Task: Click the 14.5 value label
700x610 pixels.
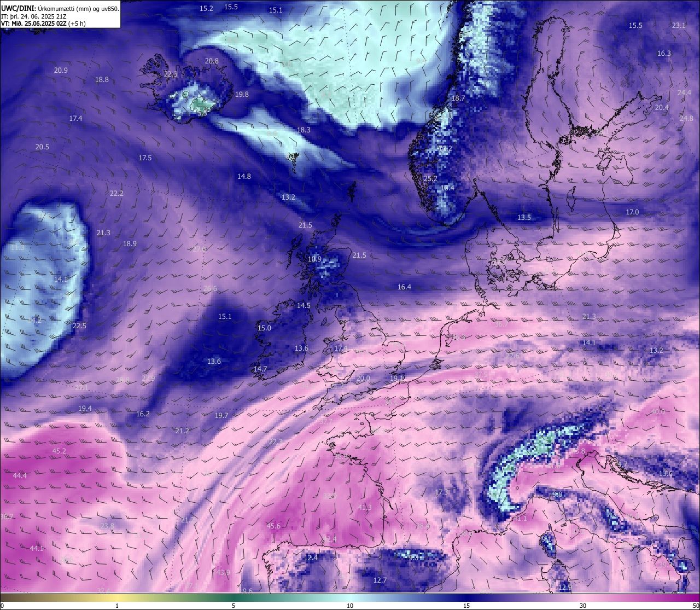Action: pos(304,306)
